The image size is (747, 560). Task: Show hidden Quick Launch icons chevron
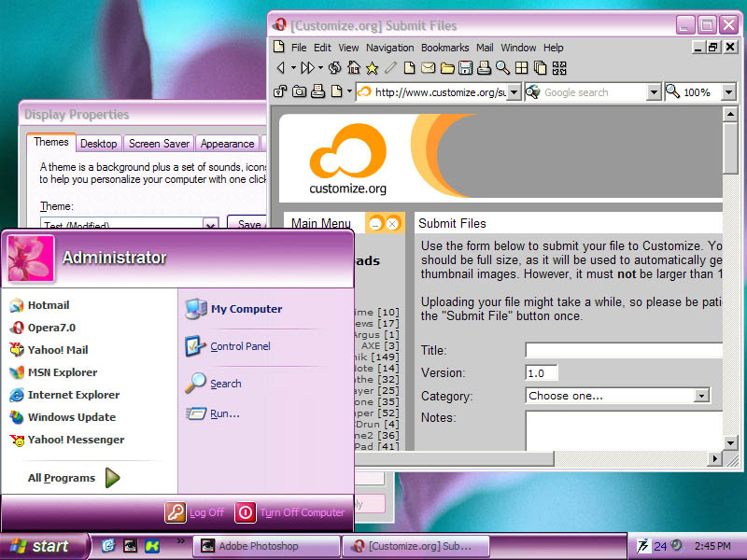(x=181, y=540)
